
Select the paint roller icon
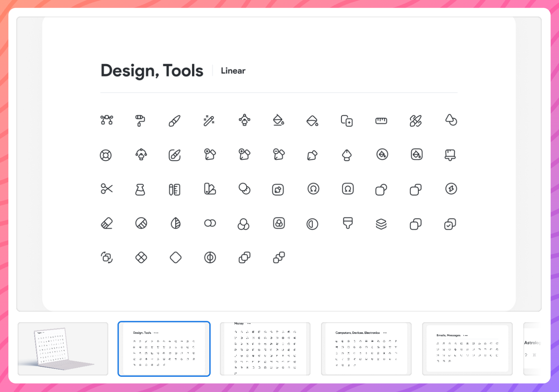point(140,120)
